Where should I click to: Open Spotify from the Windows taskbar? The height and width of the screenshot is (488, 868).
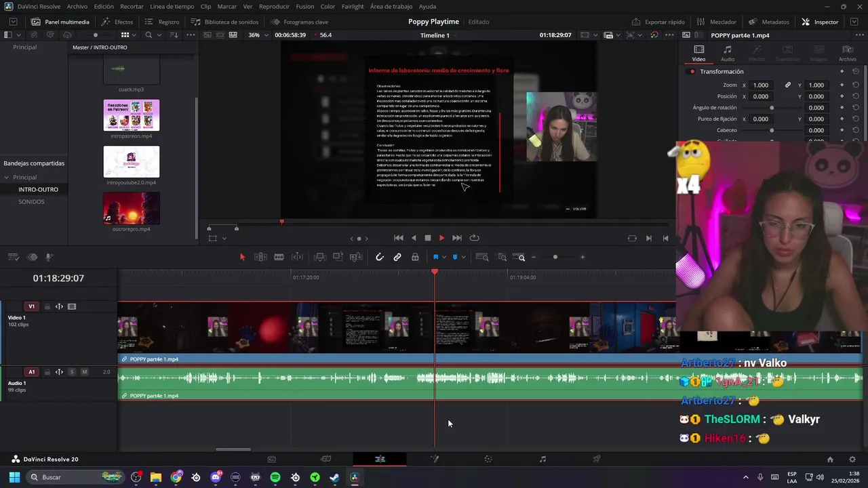pyautogui.click(x=275, y=477)
